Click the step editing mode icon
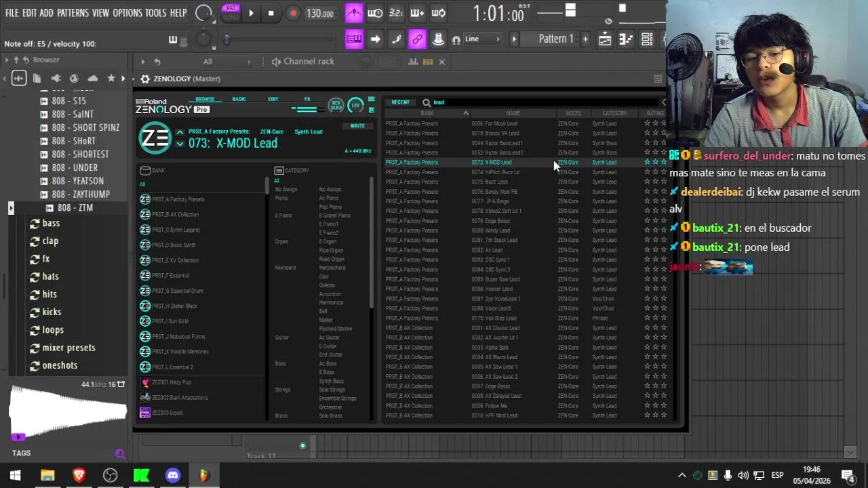Image resolution: width=868 pixels, height=488 pixels. [x=396, y=39]
